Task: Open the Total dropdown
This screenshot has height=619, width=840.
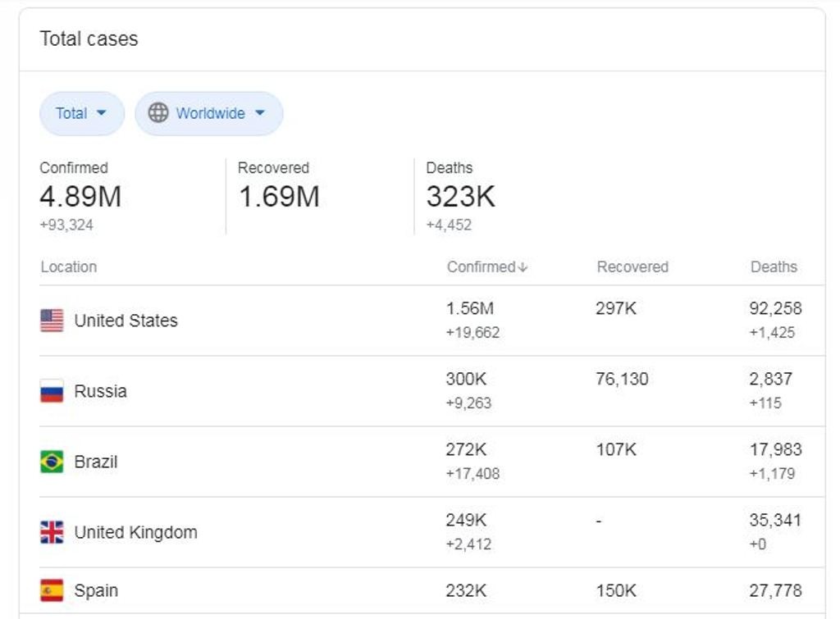Action: [x=82, y=113]
